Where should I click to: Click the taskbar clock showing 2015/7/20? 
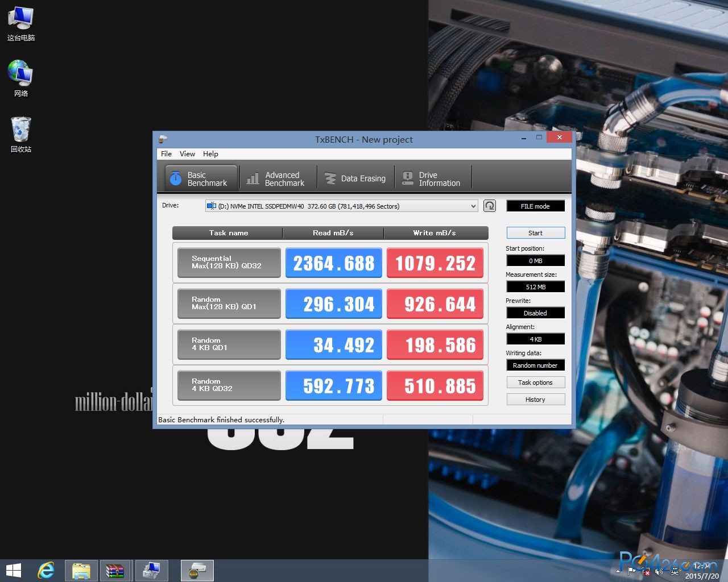click(x=702, y=571)
